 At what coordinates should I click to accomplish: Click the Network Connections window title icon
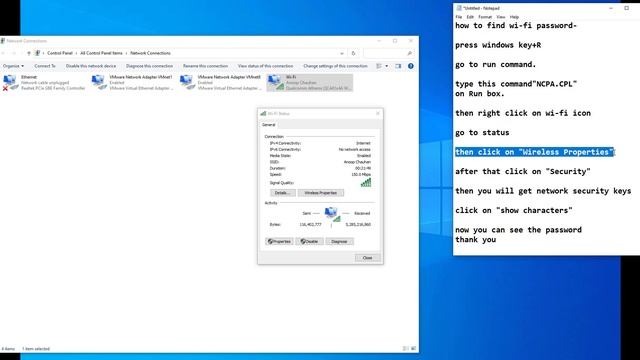(x=3, y=41)
